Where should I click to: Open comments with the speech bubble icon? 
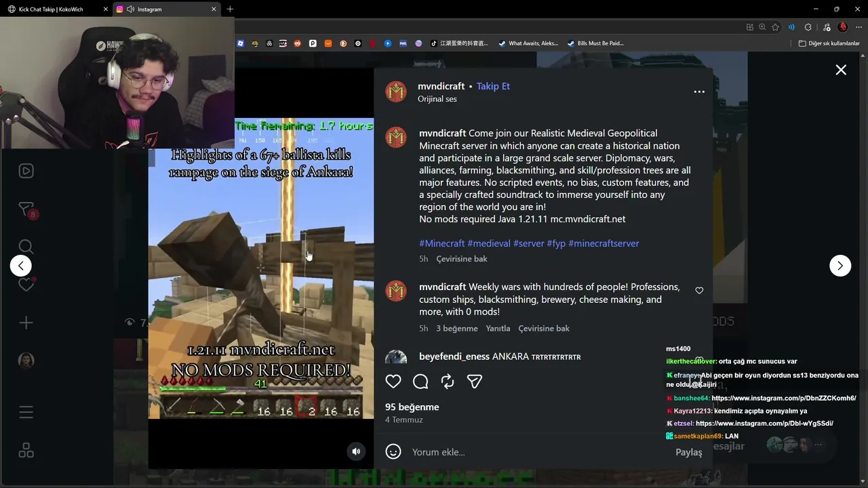pos(420,382)
